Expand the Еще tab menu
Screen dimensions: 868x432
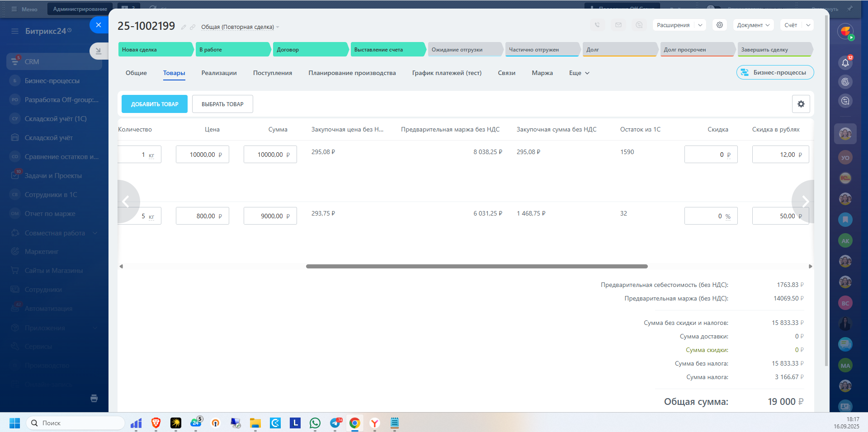point(579,73)
